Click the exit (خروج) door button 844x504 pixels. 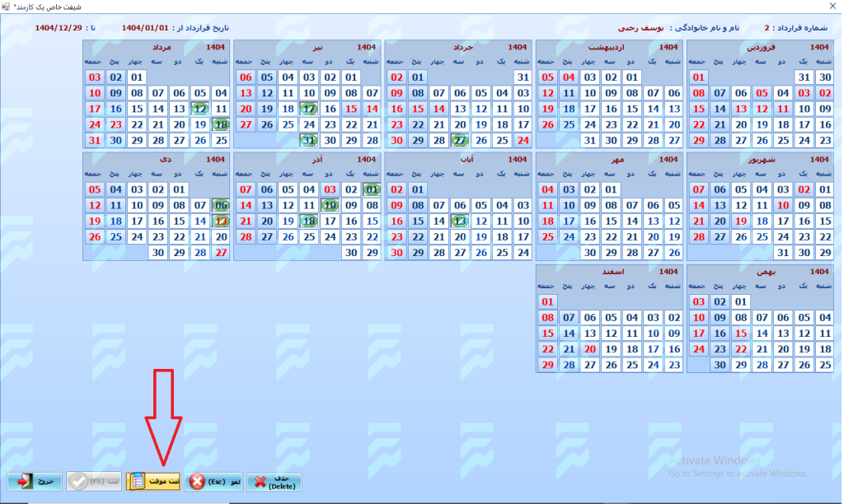[35, 482]
